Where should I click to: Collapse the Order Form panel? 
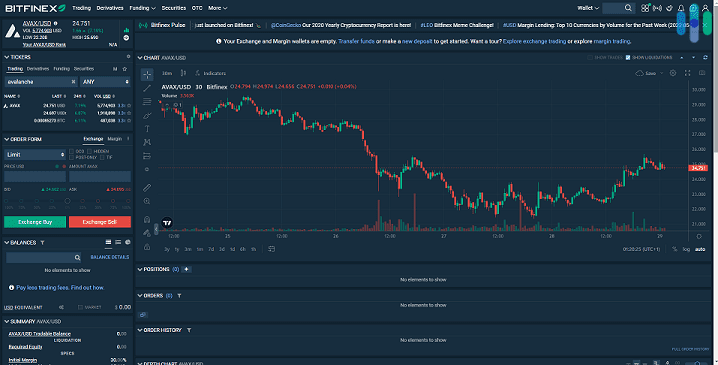6,139
